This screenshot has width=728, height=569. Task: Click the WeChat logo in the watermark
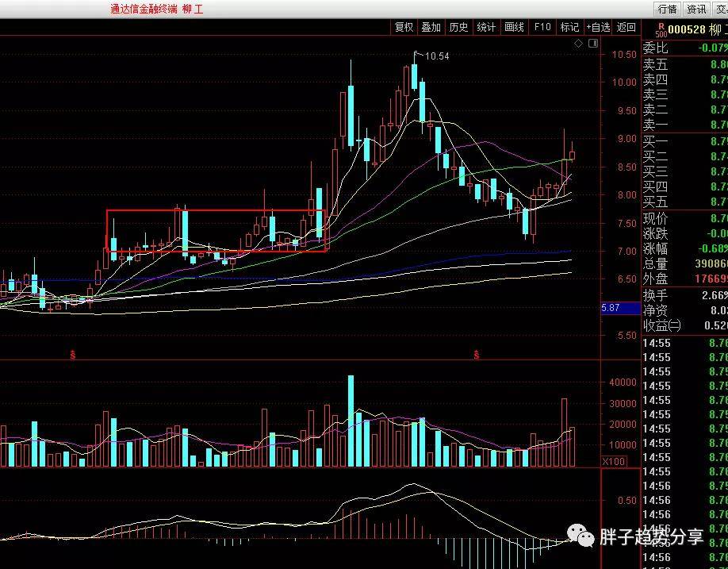coord(580,536)
